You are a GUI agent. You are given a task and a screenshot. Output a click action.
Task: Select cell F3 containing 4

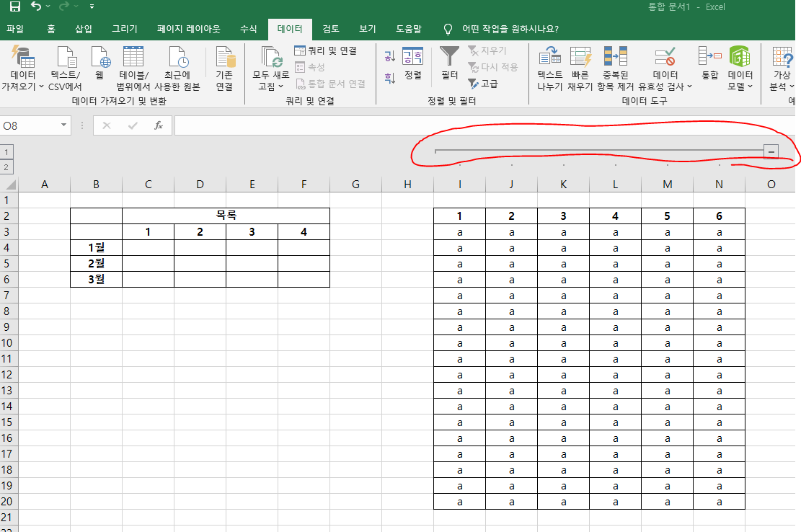304,232
